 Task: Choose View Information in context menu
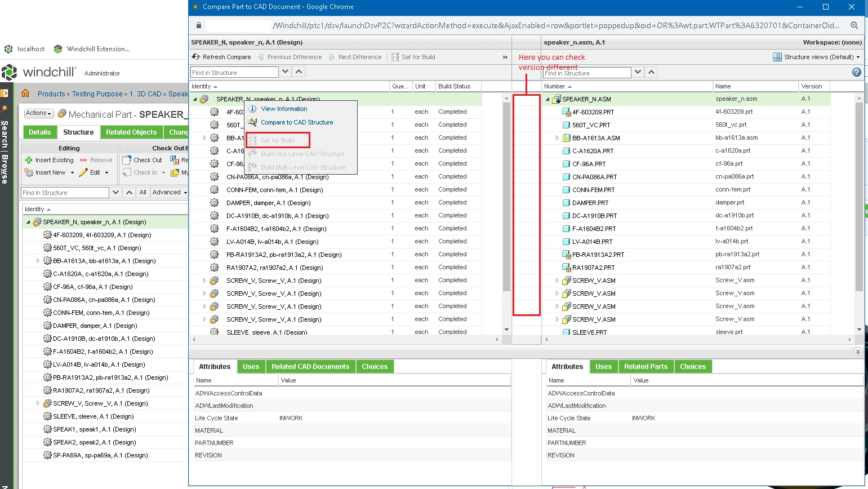click(x=284, y=109)
